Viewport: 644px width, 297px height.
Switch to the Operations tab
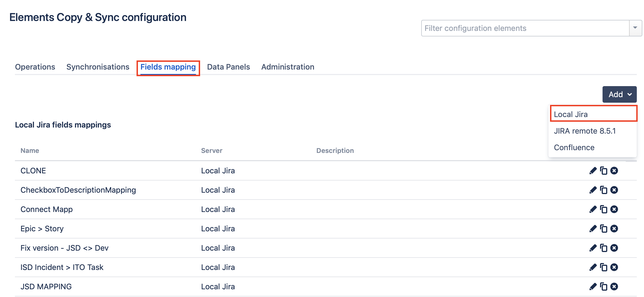(35, 67)
